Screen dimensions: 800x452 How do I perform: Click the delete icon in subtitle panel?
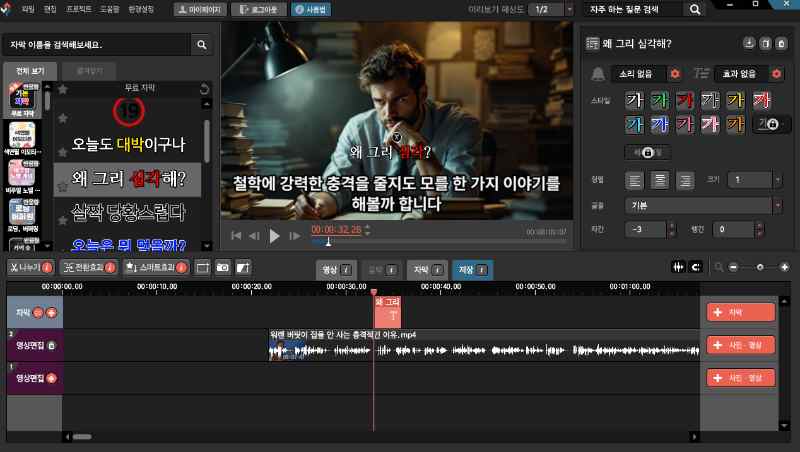(782, 43)
